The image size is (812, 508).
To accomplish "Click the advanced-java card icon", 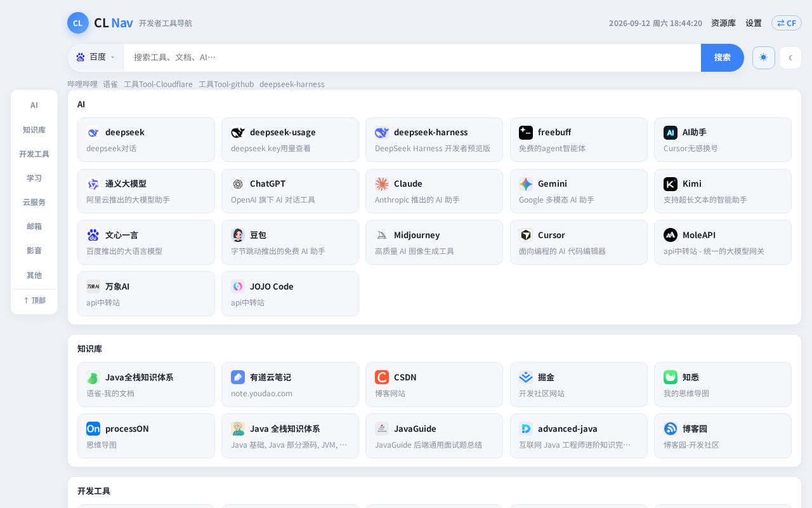I will pyautogui.click(x=526, y=429).
